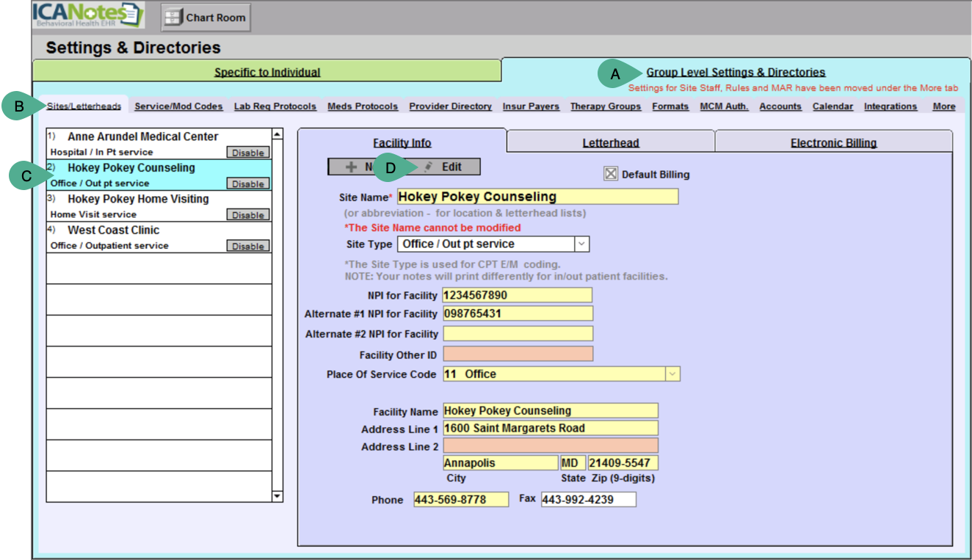
Task: Open the Insur Payers tab
Action: click(530, 106)
